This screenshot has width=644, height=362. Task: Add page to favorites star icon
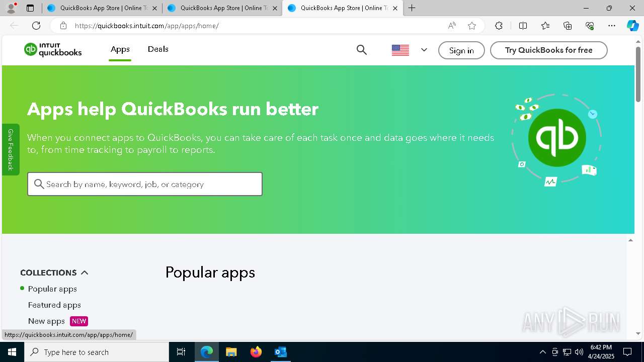click(471, 26)
